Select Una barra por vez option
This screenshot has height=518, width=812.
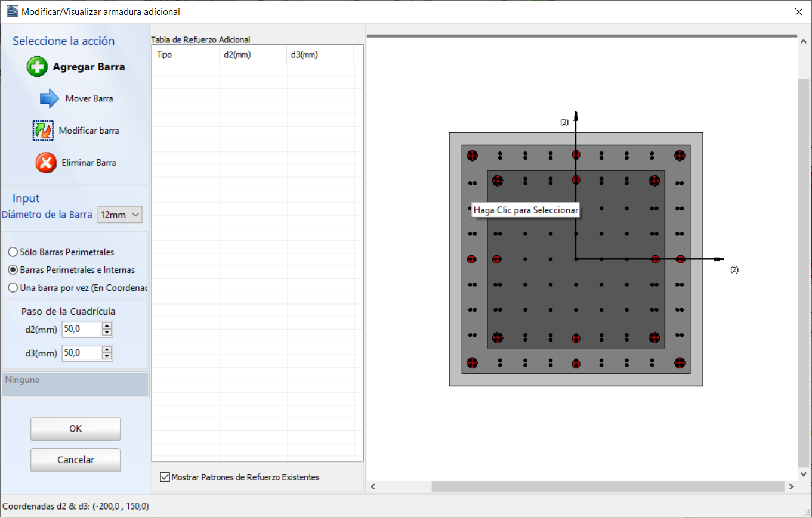click(x=13, y=288)
